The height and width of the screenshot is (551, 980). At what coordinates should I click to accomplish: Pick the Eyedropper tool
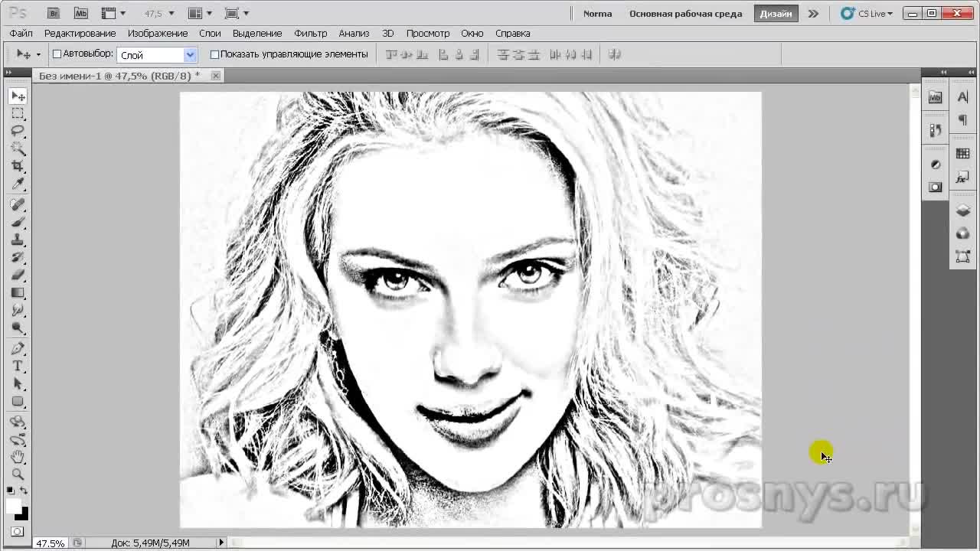(18, 184)
